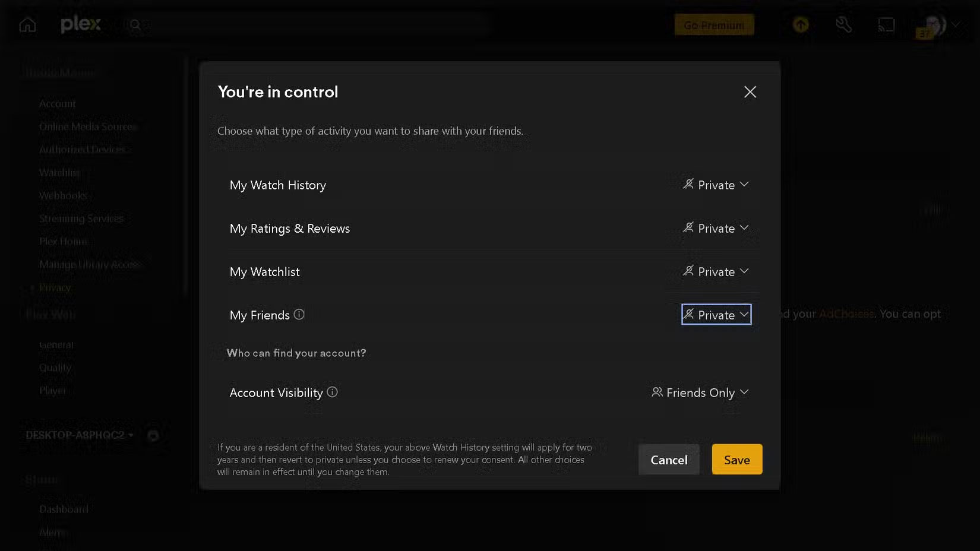Click the Plex home icon

(x=27, y=24)
